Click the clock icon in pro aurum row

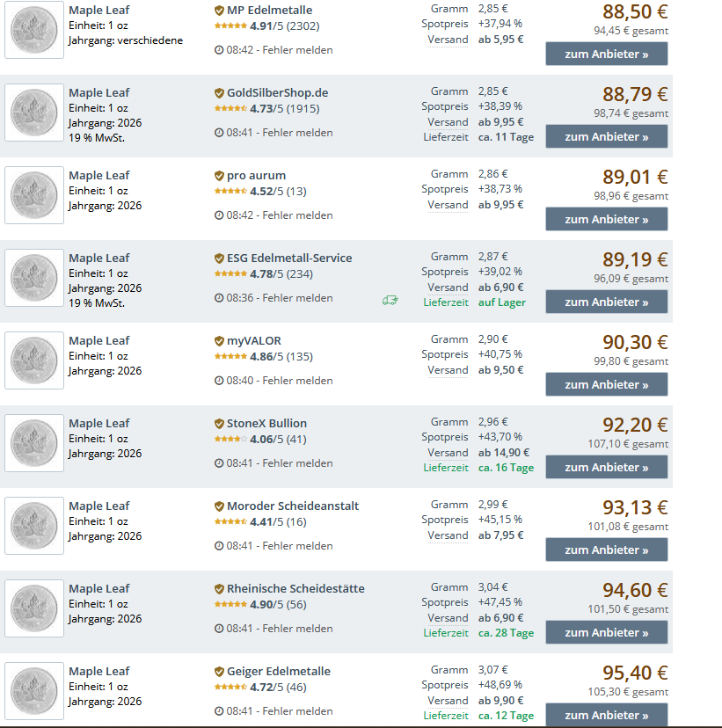pyautogui.click(x=219, y=215)
